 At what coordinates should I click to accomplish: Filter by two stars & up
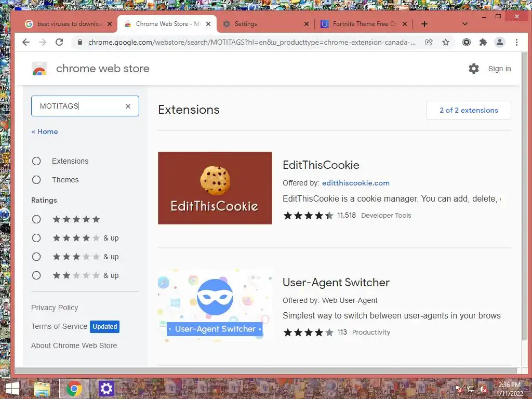click(x=36, y=275)
